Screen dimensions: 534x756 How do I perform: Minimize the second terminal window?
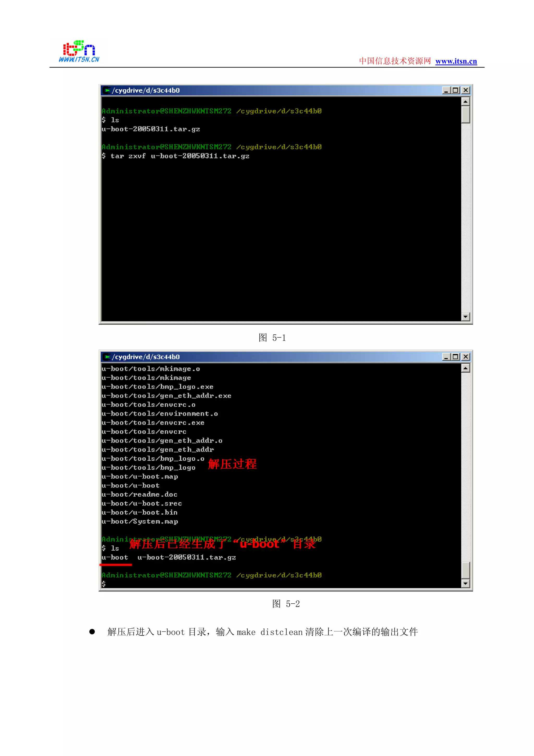tap(446, 357)
